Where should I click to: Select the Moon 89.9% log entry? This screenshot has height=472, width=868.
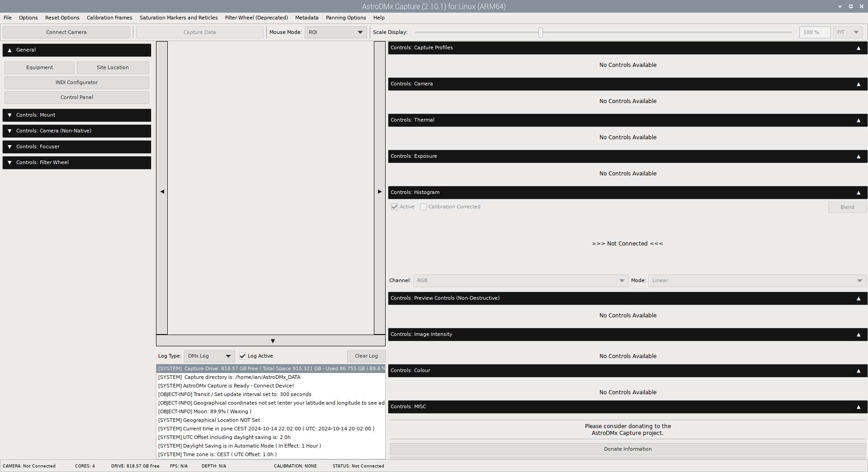tap(205, 411)
